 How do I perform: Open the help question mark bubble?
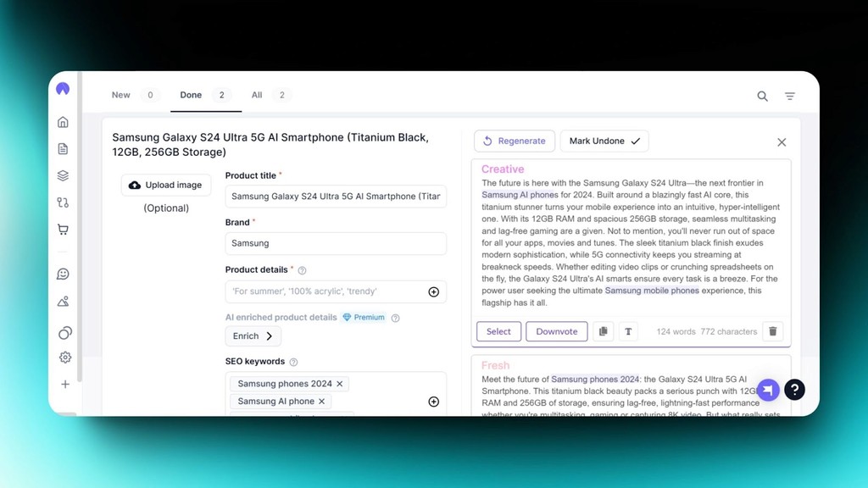[794, 390]
